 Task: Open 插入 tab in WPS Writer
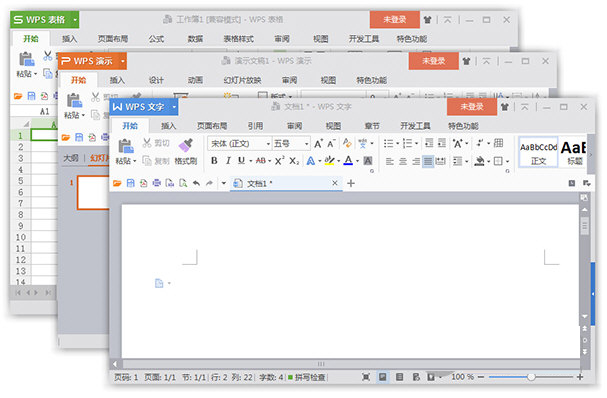click(x=168, y=126)
